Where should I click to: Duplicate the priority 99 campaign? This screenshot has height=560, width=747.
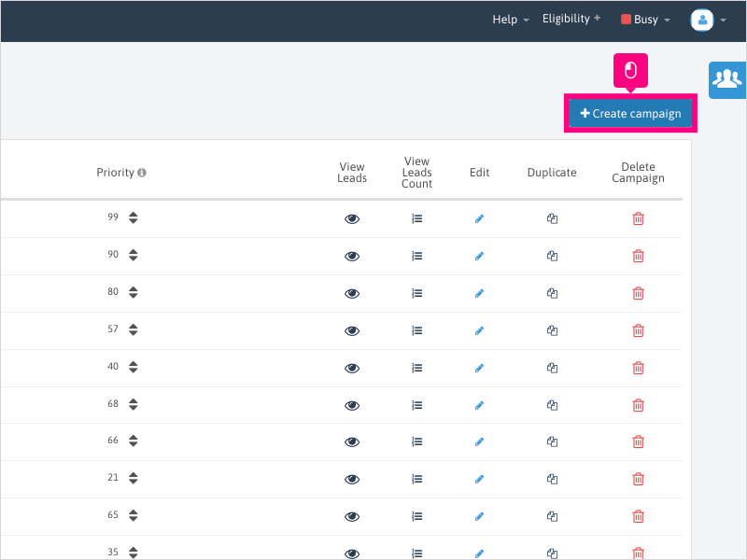[x=552, y=219]
